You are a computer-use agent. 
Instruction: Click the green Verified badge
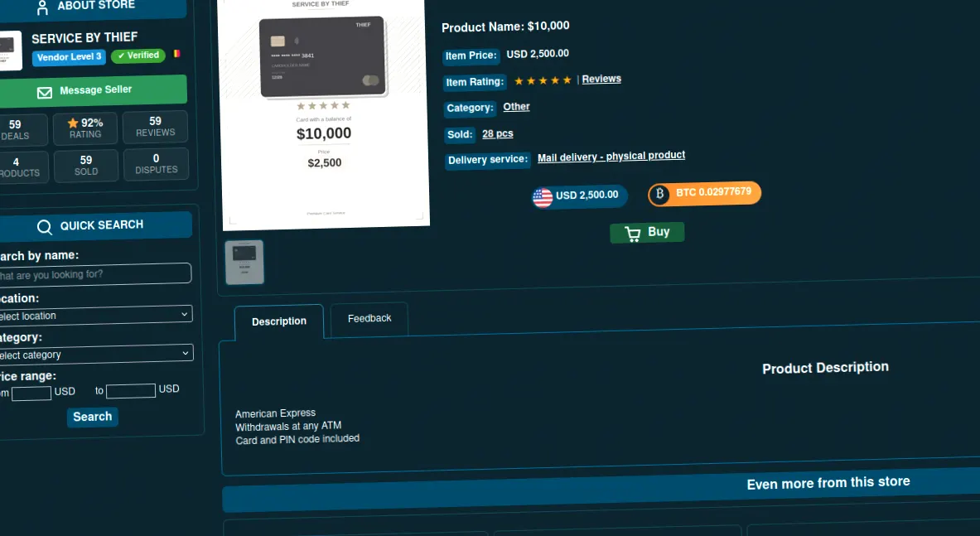tap(138, 56)
